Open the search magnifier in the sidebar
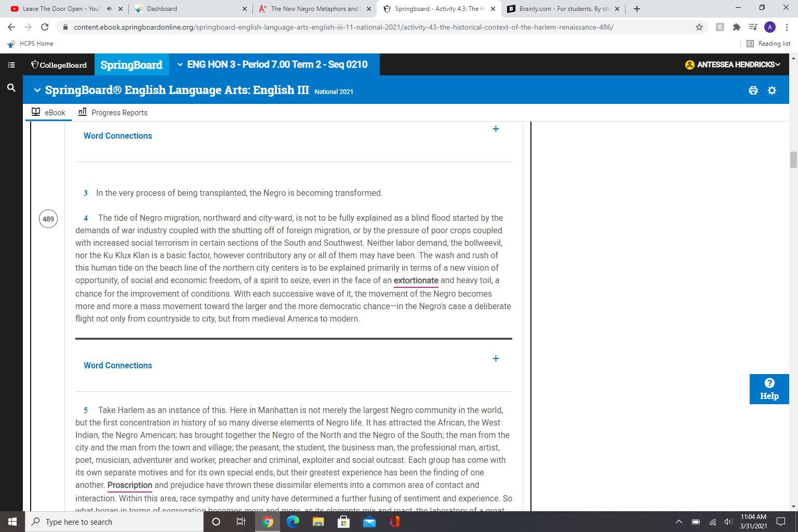This screenshot has height=532, width=798. click(11, 88)
